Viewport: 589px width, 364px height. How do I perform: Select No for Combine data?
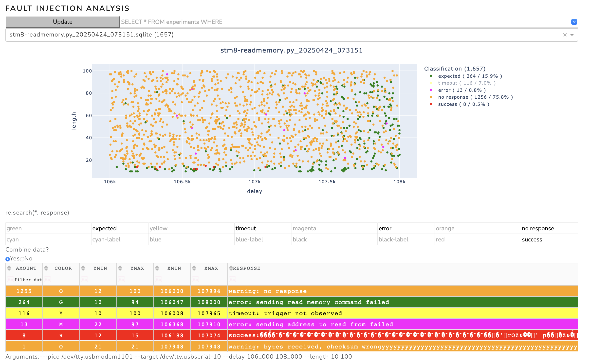click(22, 259)
